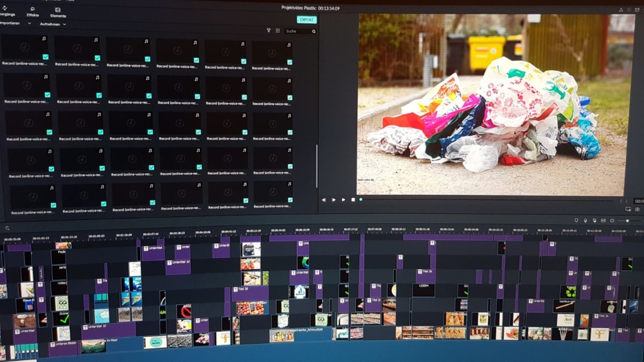Jump to 00:07:17:22 on the timeline ruler
The height and width of the screenshot is (362, 644).
tap(350, 229)
